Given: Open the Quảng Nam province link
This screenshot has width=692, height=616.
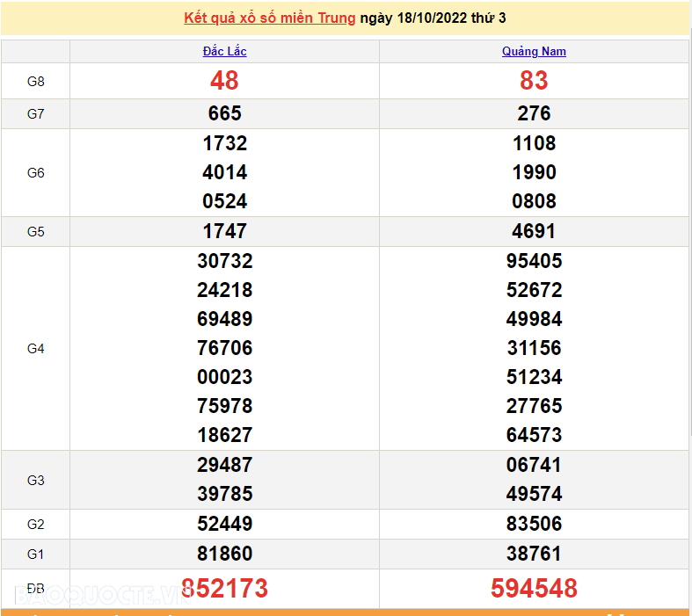Looking at the screenshot, I should [x=534, y=51].
